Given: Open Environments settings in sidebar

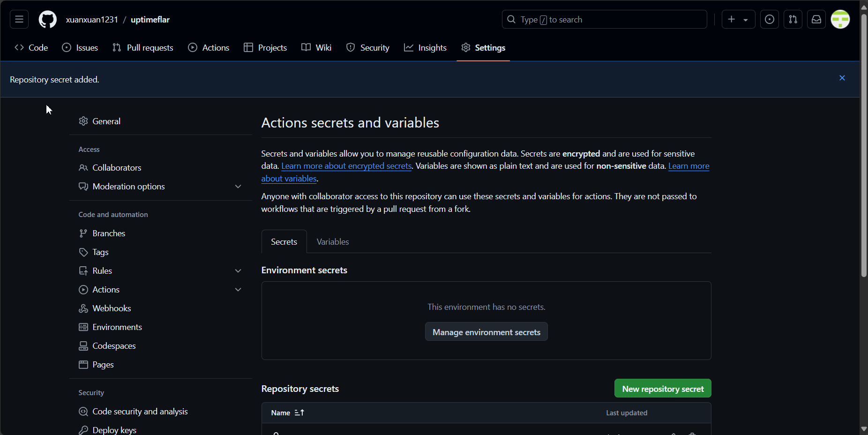Looking at the screenshot, I should [161, 327].
